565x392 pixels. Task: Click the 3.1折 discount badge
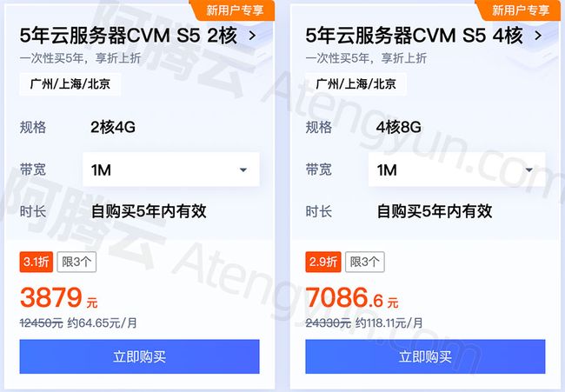37,262
